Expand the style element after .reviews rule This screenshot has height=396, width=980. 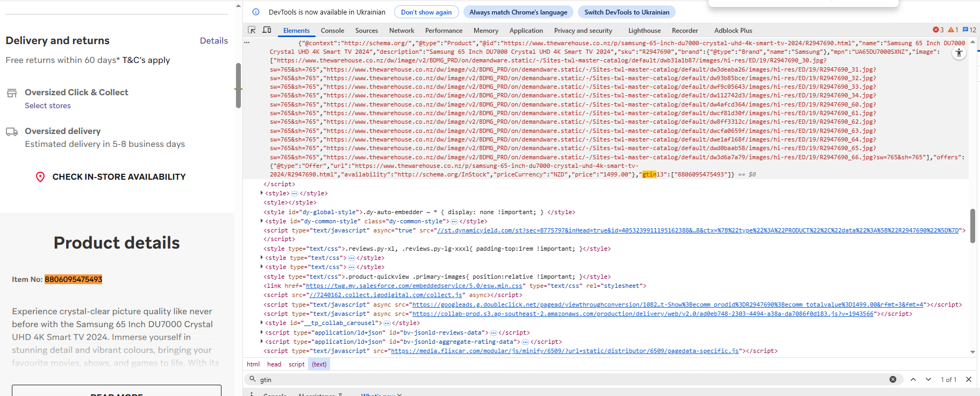(x=262, y=258)
